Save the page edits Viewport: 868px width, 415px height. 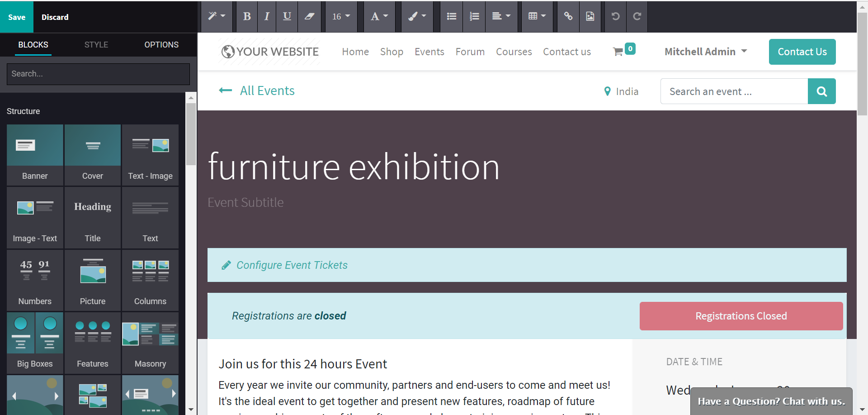pyautogui.click(x=17, y=17)
